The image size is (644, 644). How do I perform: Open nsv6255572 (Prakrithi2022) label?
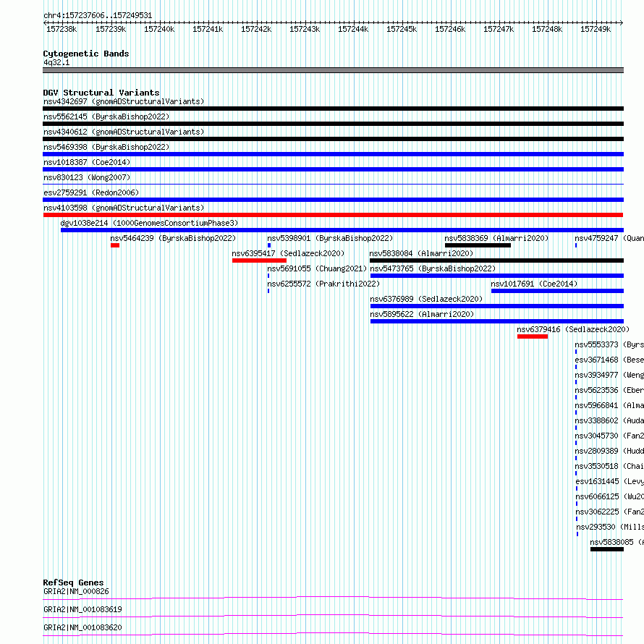tap(323, 284)
